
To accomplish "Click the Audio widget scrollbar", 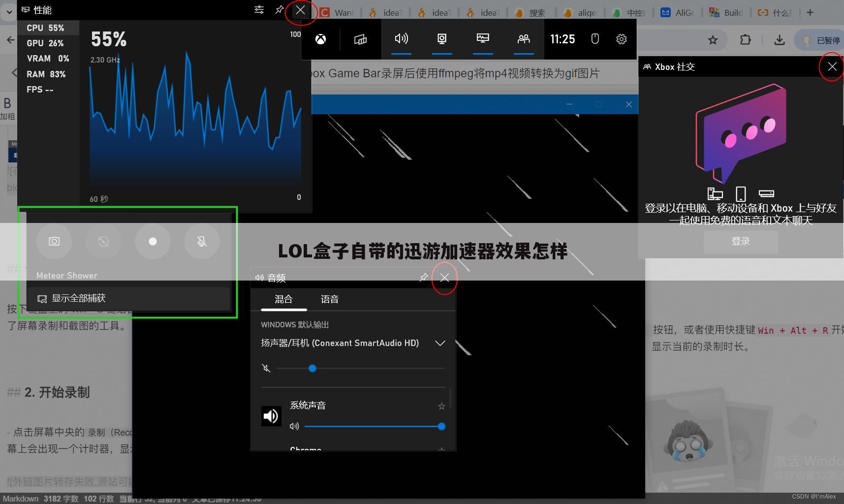I will [450, 398].
